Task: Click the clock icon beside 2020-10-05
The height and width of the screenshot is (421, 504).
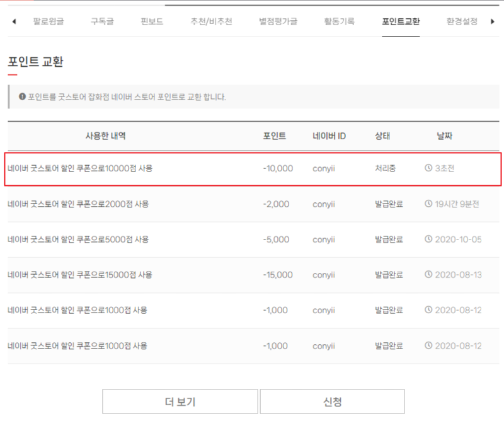Action: tap(429, 239)
